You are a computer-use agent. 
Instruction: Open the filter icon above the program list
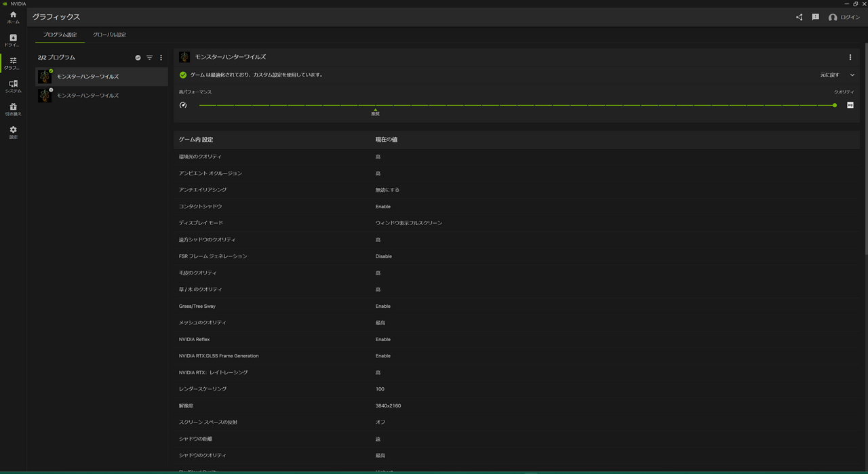[149, 58]
